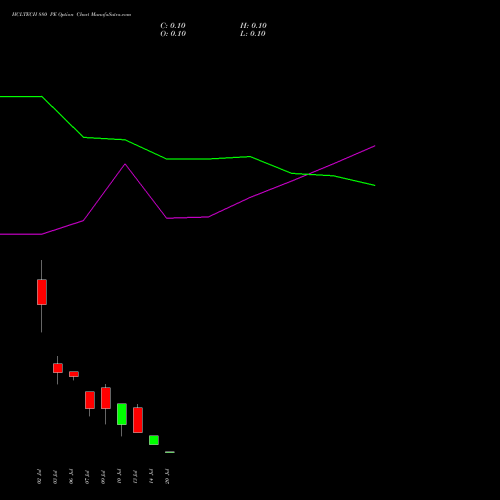Click the smallest red candlestick body
Image resolution: width=500 pixels, height=500 pixels.
[74, 374]
